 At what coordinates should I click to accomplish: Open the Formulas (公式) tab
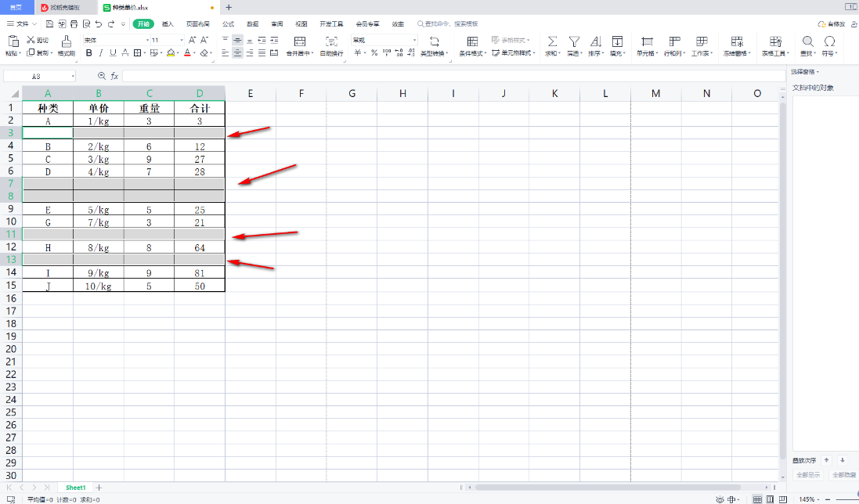pos(228,24)
